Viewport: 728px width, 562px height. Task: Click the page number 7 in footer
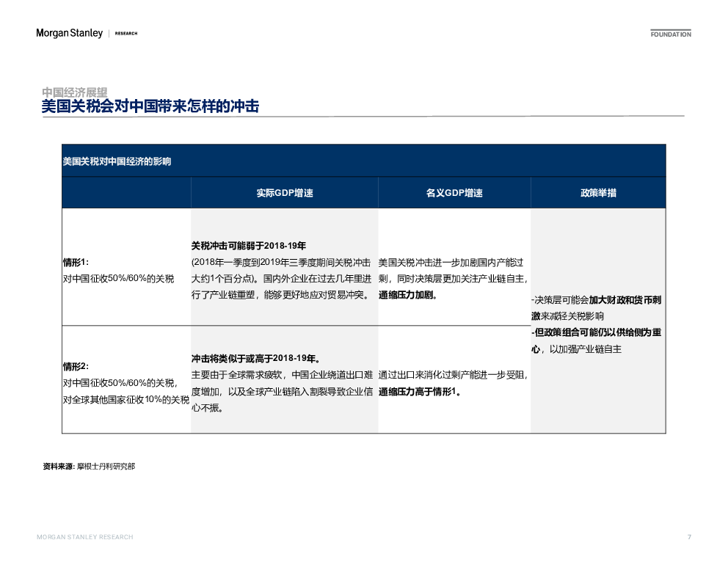click(x=689, y=537)
